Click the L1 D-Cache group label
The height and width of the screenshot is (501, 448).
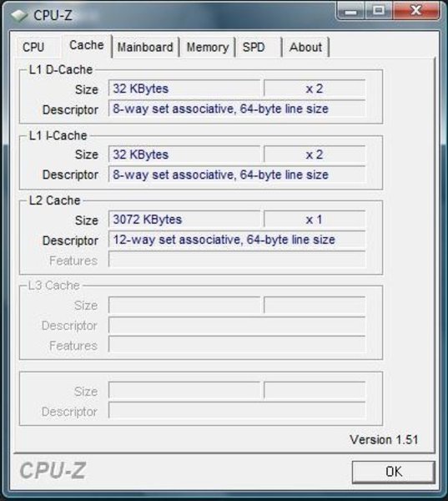coord(61,69)
